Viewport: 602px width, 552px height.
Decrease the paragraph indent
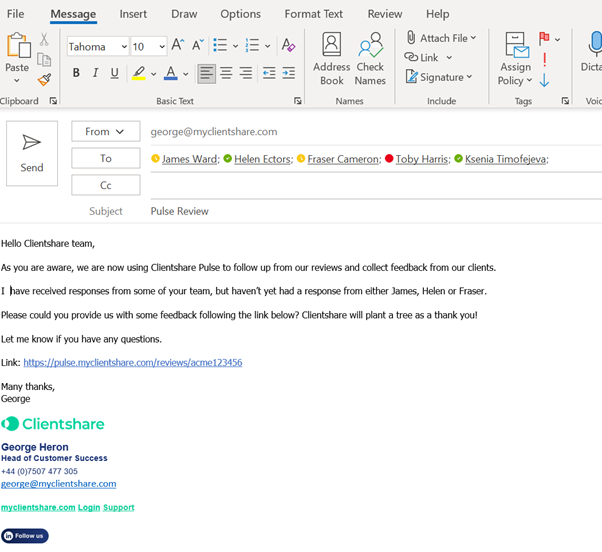269,73
